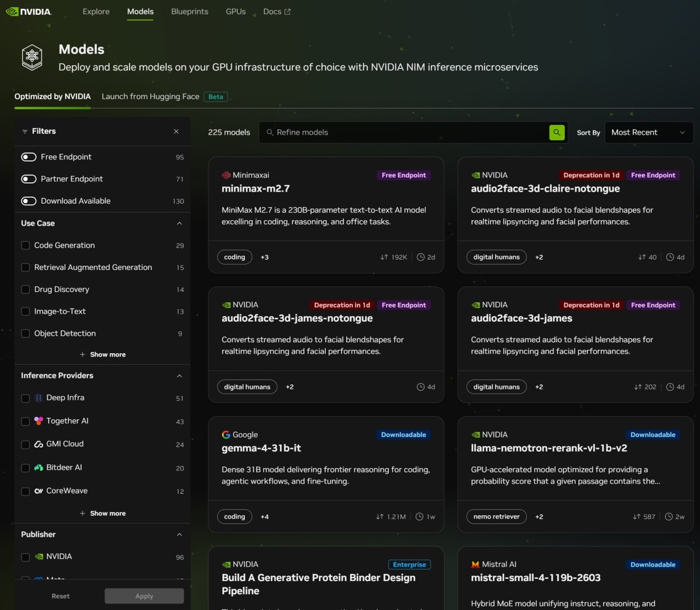Viewport: 700px width, 610px height.
Task: Click the Bitdeer AI provider icon
Action: point(38,468)
